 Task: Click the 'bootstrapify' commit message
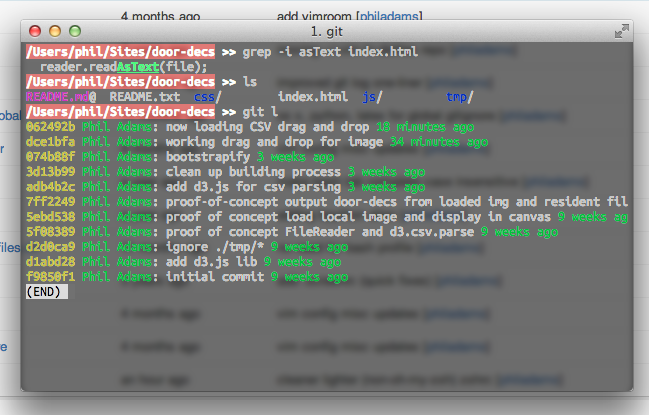208,157
